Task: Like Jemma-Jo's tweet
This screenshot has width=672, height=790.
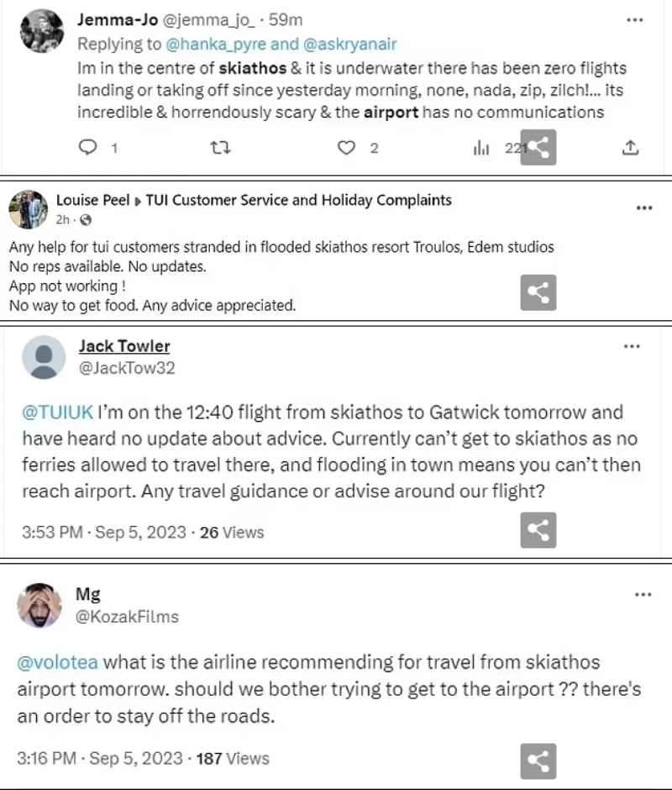Action: pyautogui.click(x=346, y=148)
